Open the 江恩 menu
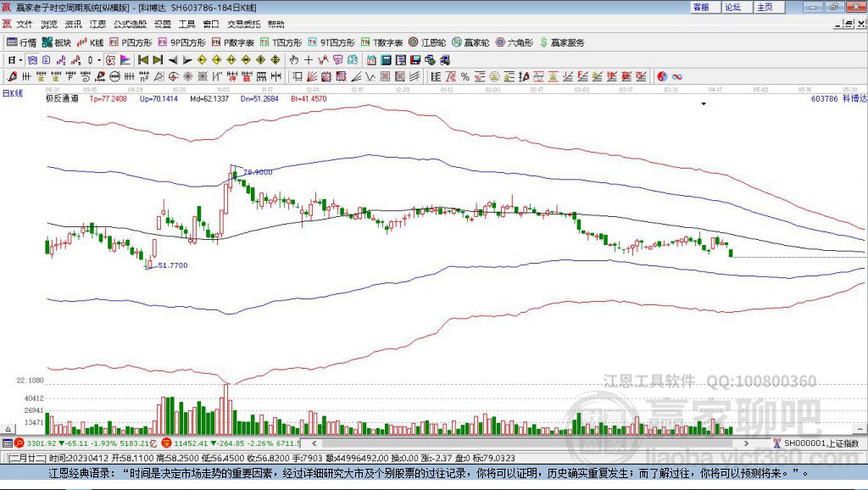 (x=97, y=24)
